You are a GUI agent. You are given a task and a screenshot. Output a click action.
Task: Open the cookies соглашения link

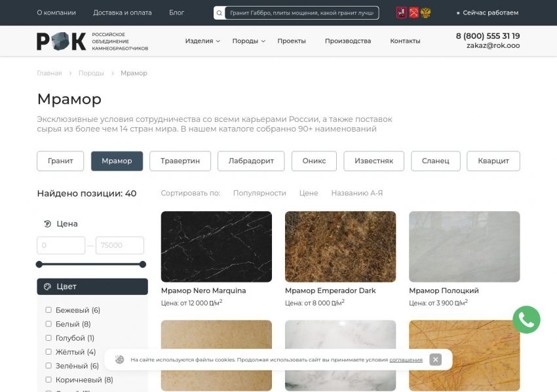pos(406,360)
